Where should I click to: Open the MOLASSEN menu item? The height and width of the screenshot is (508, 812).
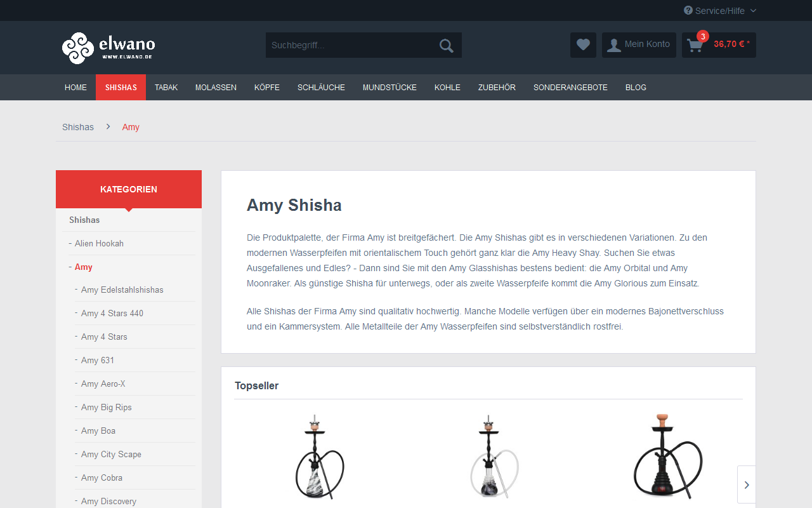[216, 88]
